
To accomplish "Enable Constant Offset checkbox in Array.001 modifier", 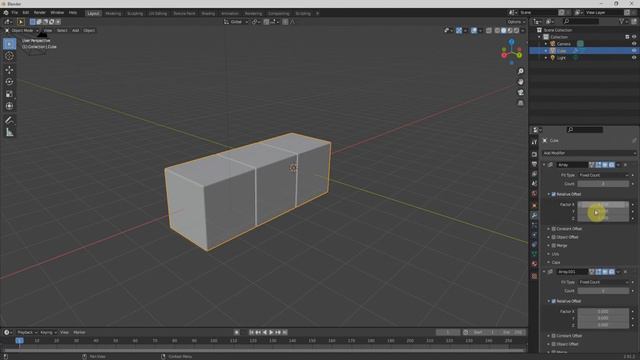I will (x=554, y=336).
